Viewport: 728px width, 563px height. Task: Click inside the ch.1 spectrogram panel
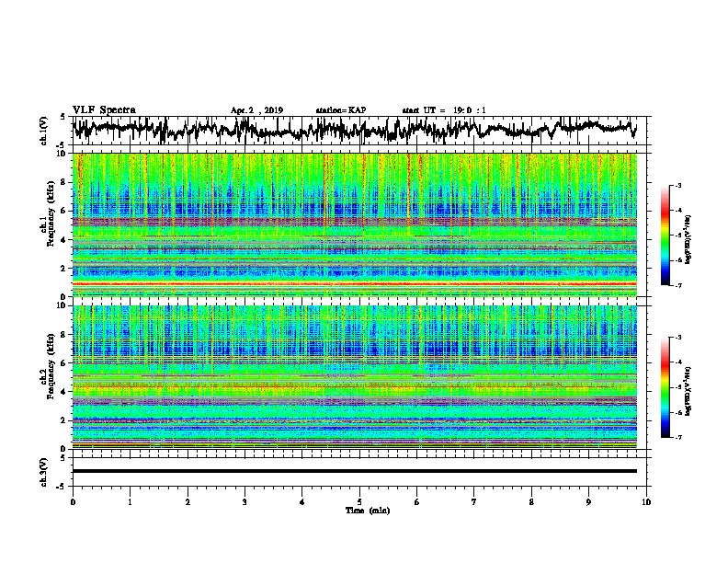(x=354, y=224)
